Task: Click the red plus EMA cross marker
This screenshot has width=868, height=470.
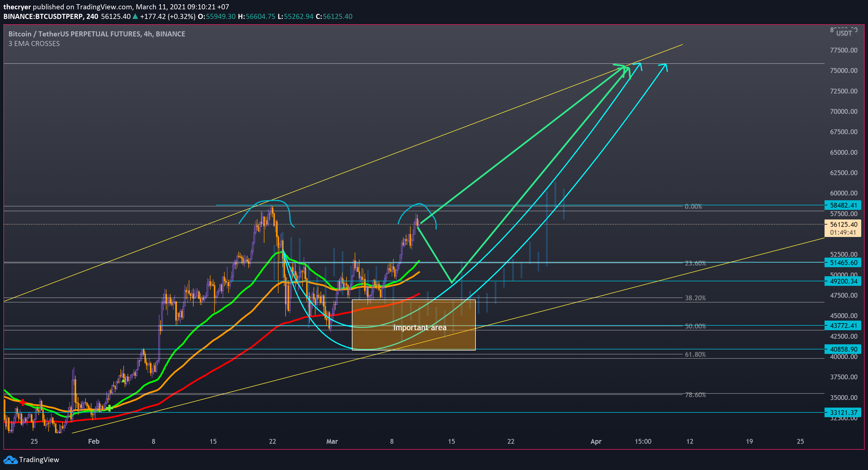Action: click(x=23, y=402)
